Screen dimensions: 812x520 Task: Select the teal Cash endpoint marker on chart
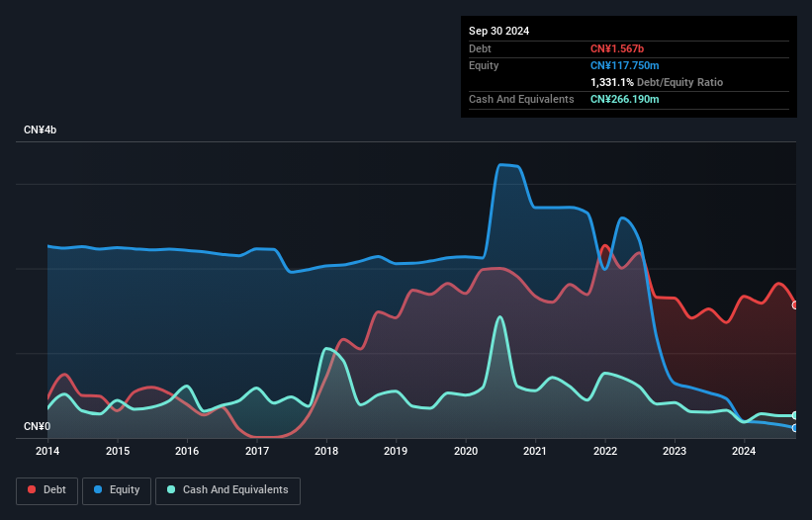pyautogui.click(x=795, y=415)
